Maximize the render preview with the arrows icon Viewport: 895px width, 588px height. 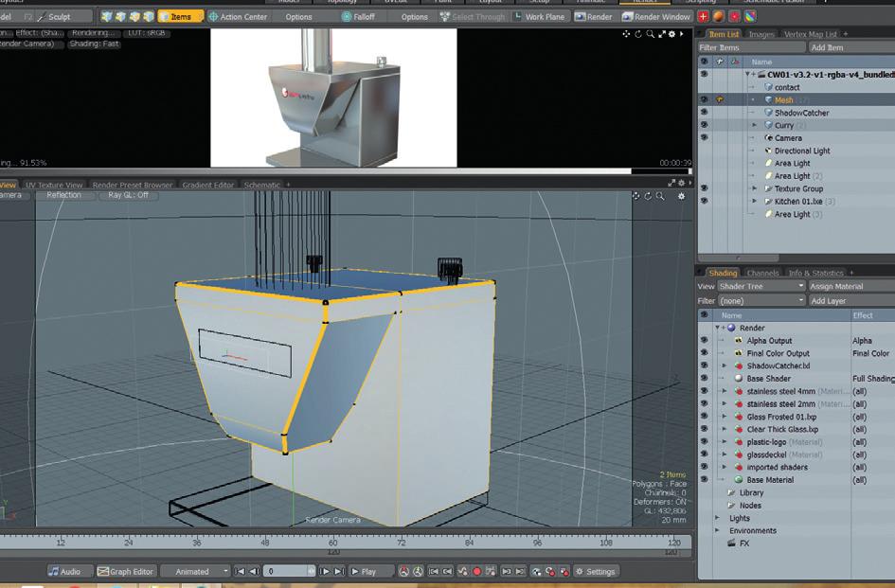click(662, 34)
